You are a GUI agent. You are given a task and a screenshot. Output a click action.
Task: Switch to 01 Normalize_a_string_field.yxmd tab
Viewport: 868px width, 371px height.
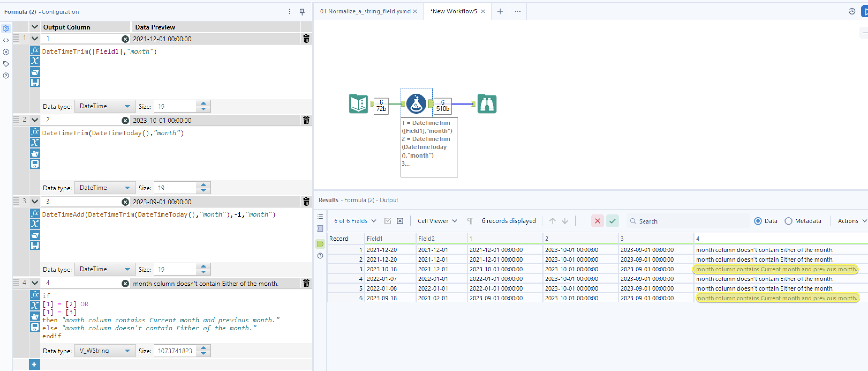coord(365,11)
